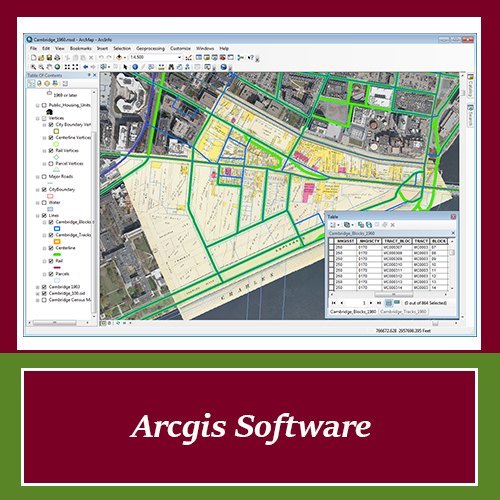This screenshot has width=500, height=500.
Task: Activate the Pan hand tool
Action: (49, 67)
